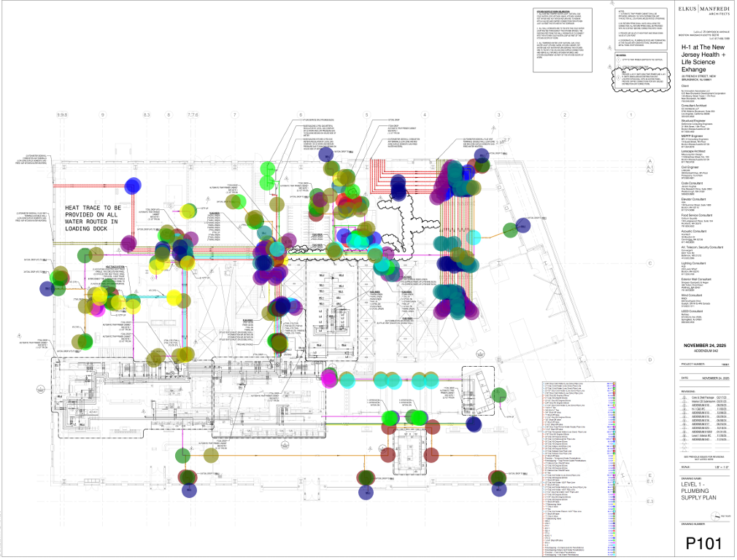The height and width of the screenshot is (560, 737).
Task: Click the 'AV, Telecom, Security Consultant' heading
Action: coord(702,247)
